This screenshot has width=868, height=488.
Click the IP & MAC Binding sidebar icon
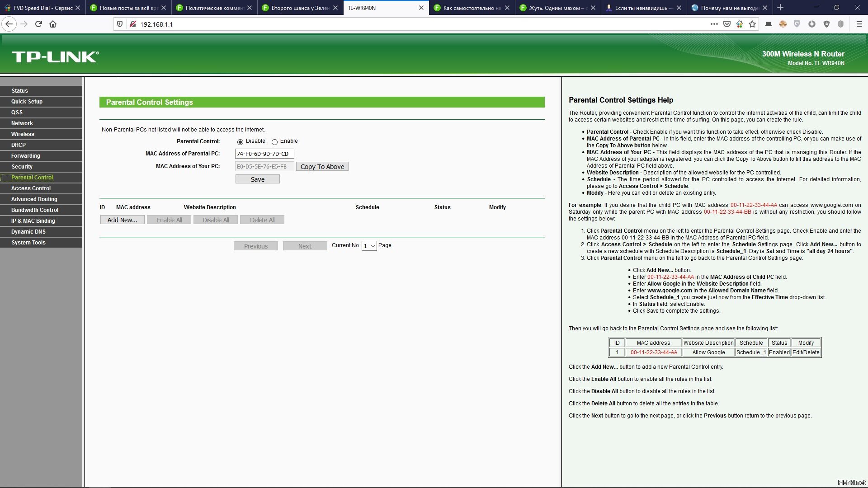[33, 221]
